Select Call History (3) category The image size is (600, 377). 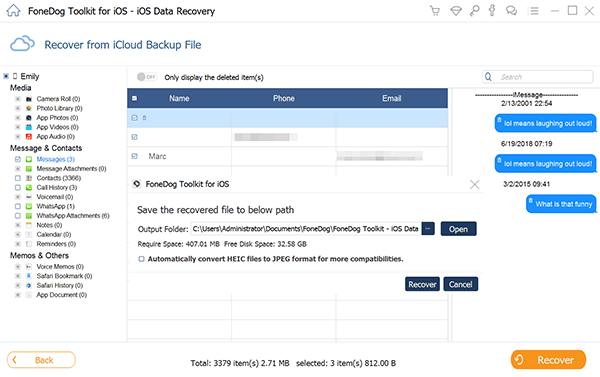(x=57, y=188)
